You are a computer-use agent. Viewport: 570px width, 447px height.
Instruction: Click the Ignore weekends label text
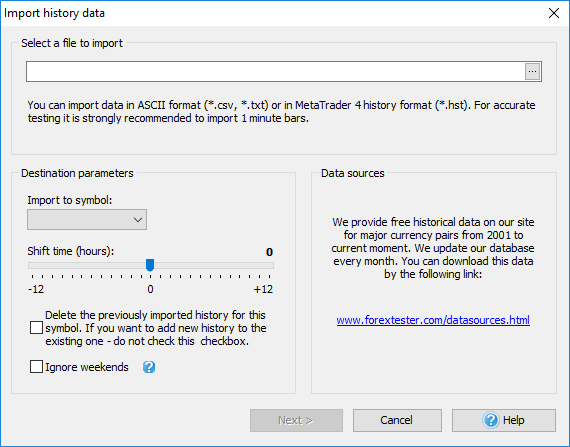pyautogui.click(x=87, y=367)
